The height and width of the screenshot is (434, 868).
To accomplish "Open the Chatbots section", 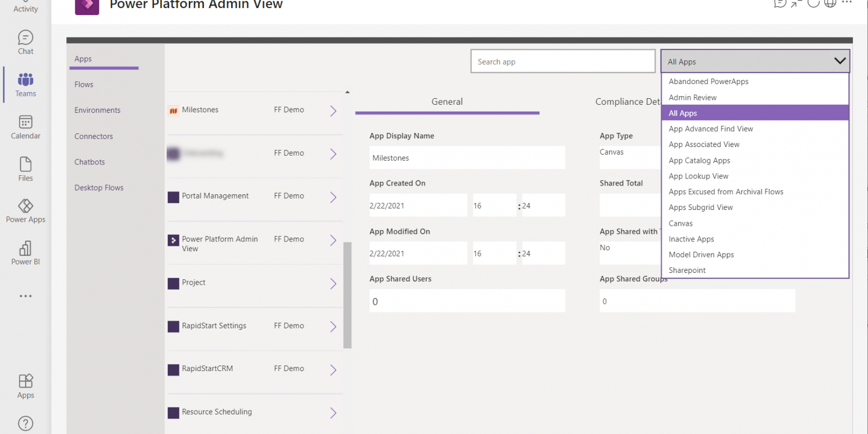I will (90, 162).
